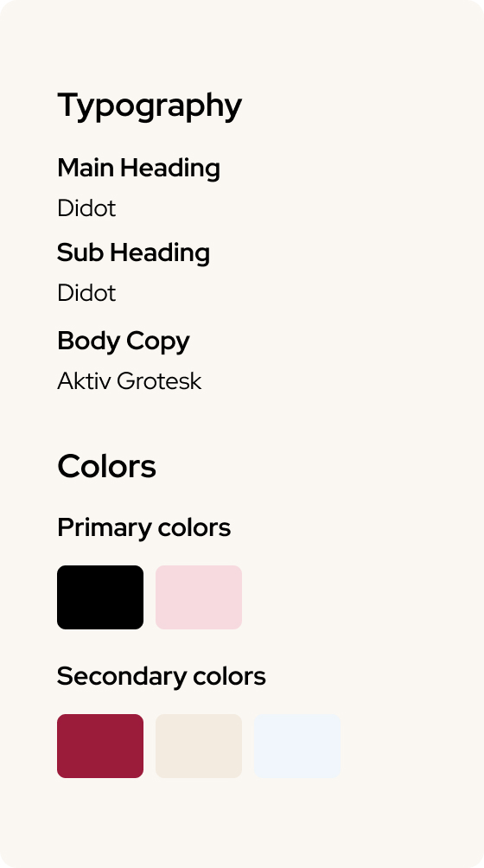The image size is (484, 868).
Task: Pick the crimson red secondary swatch
Action: point(100,745)
